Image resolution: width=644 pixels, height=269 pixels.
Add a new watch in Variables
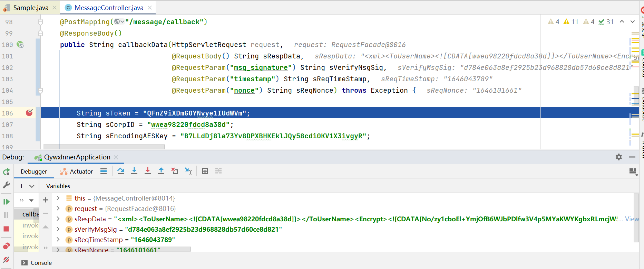(46, 200)
